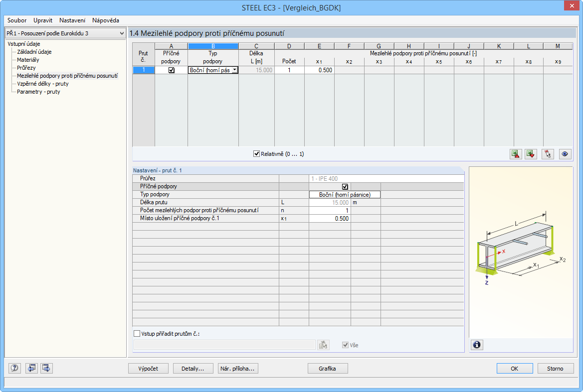Click the pick member graphically icon
Screen dimensions: 583x392
click(x=548, y=154)
